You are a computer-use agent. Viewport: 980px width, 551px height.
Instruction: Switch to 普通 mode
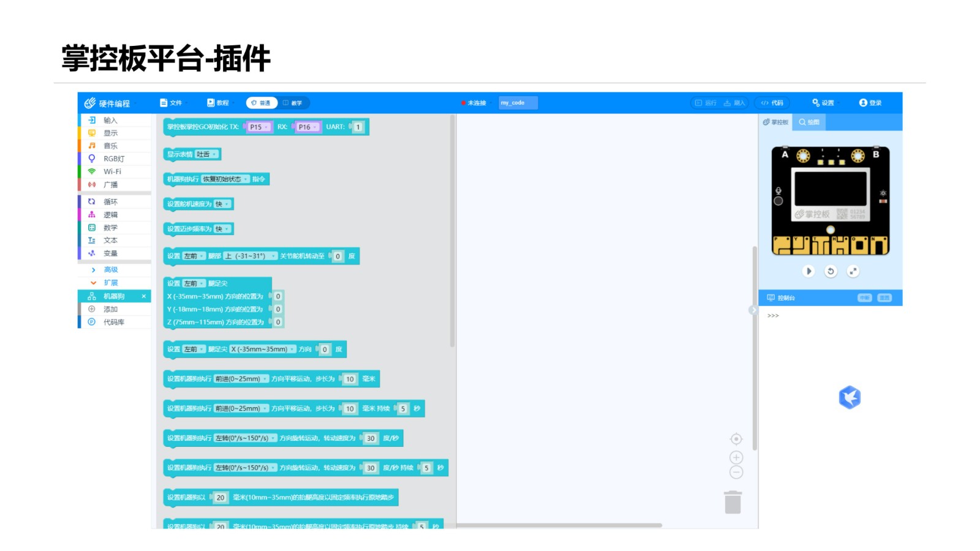click(x=262, y=103)
